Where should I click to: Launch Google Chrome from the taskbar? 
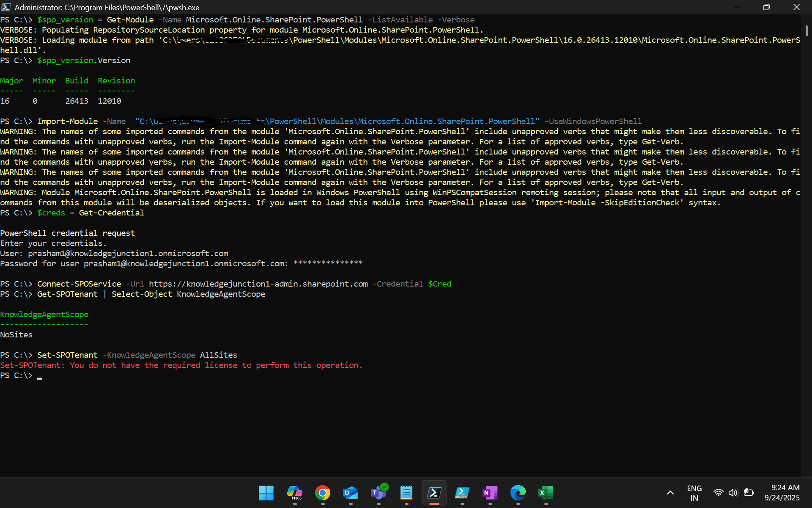(323, 494)
